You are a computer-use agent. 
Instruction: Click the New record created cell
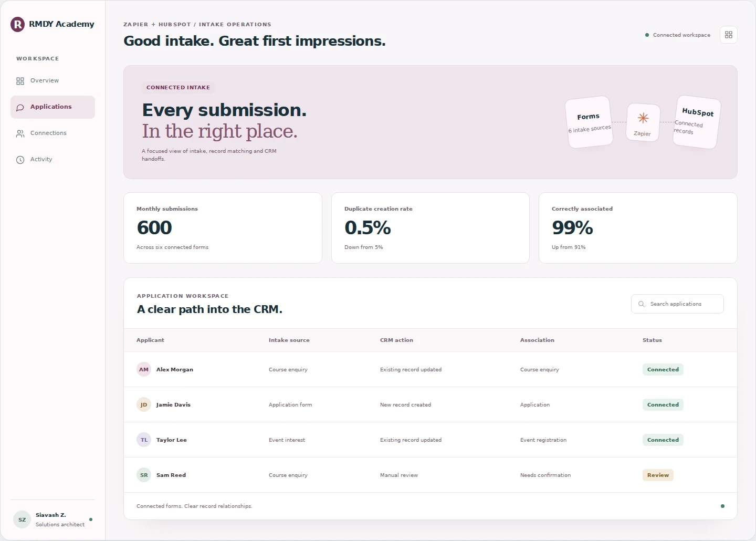coord(405,405)
